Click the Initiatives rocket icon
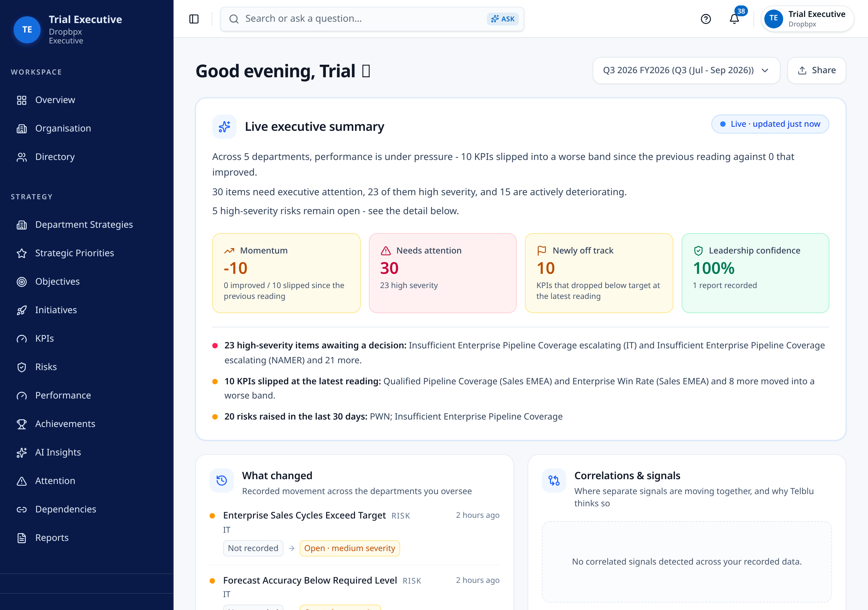 tap(22, 310)
